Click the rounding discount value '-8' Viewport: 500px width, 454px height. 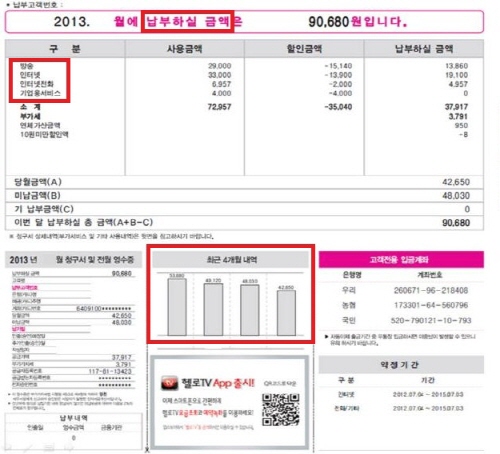[x=463, y=134]
